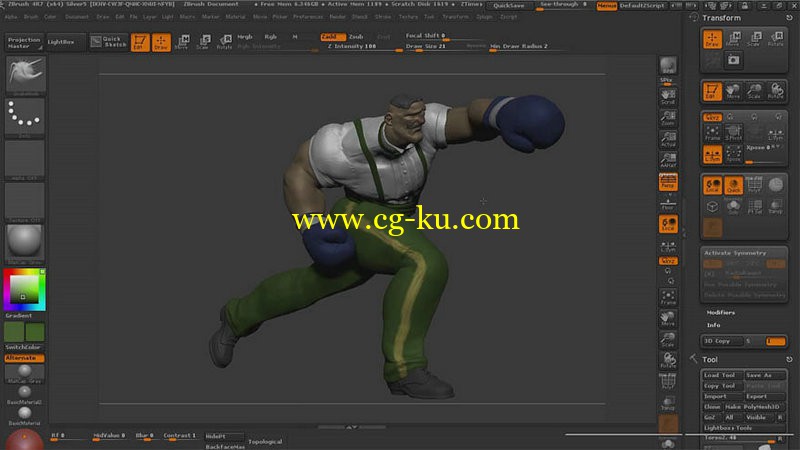This screenshot has width=800, height=450.
Task: Toggle Local button in Transform panel
Action: pyautogui.click(x=712, y=185)
